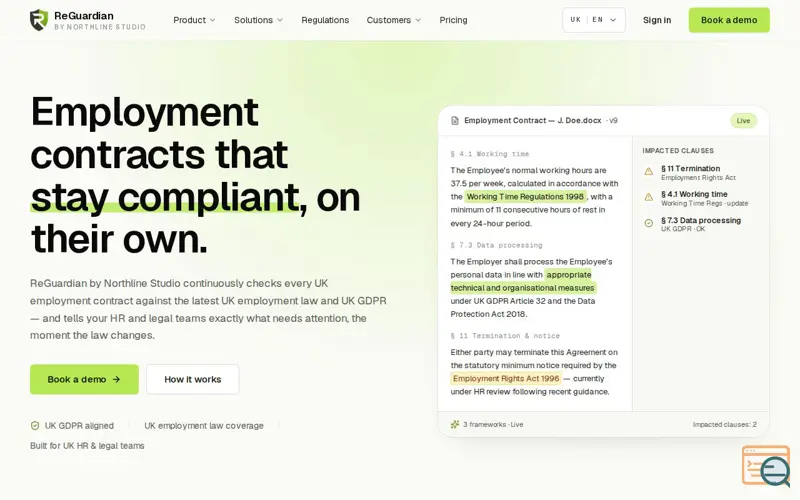Click the Impacted clauses: 2 counter
Image resolution: width=800 pixels, height=500 pixels.
[724, 424]
